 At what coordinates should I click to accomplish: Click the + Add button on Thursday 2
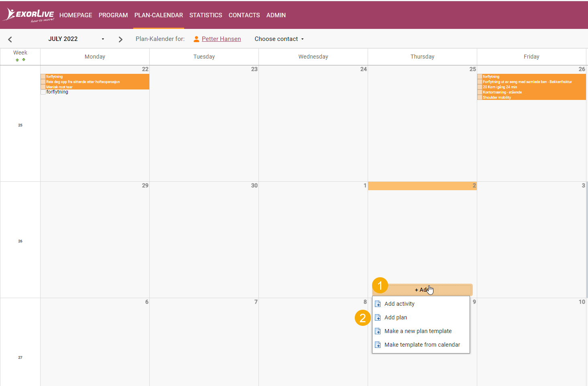click(422, 290)
